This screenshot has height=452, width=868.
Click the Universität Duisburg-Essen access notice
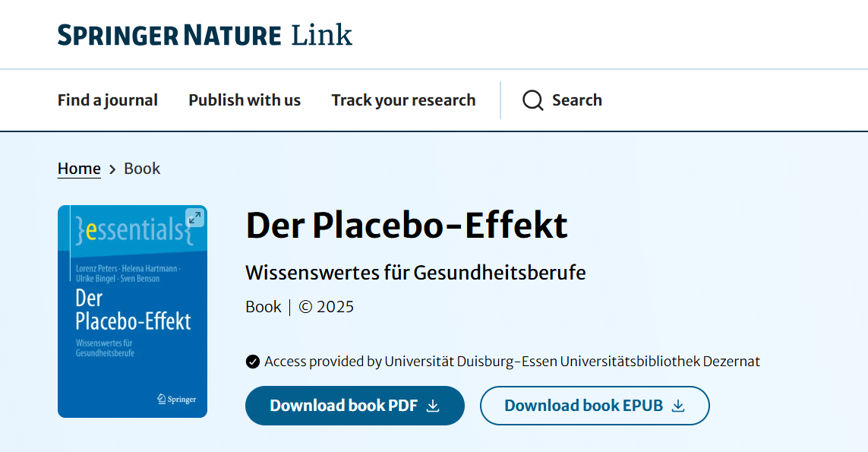[512, 362]
